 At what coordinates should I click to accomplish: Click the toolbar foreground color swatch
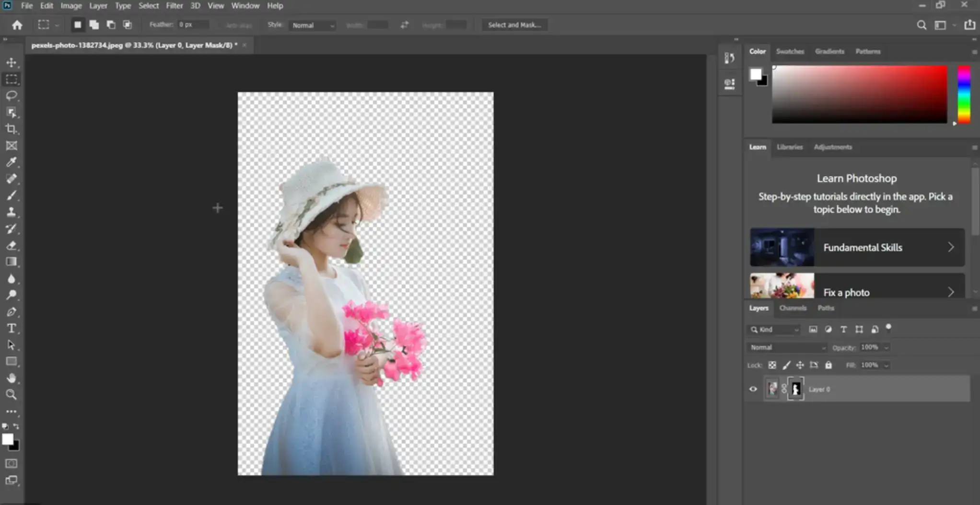(7, 439)
